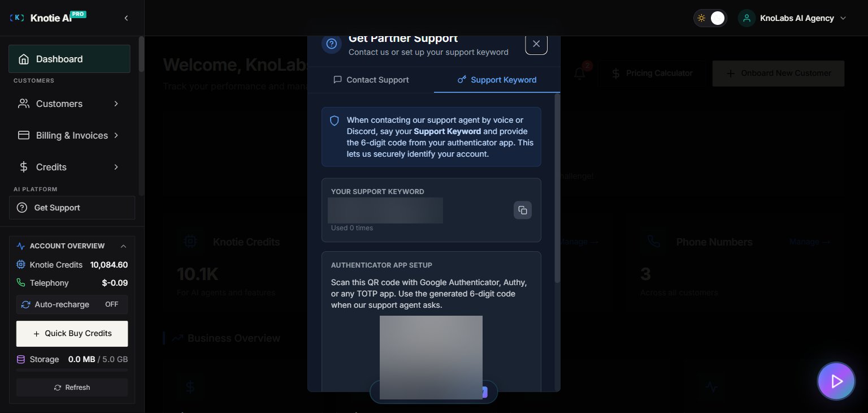Click the Knotie AI logo

[48, 18]
